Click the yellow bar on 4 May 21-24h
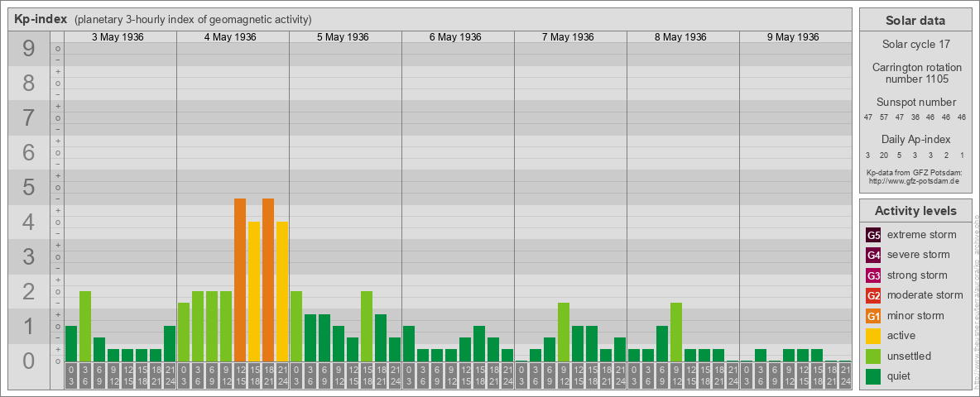 pos(282,291)
